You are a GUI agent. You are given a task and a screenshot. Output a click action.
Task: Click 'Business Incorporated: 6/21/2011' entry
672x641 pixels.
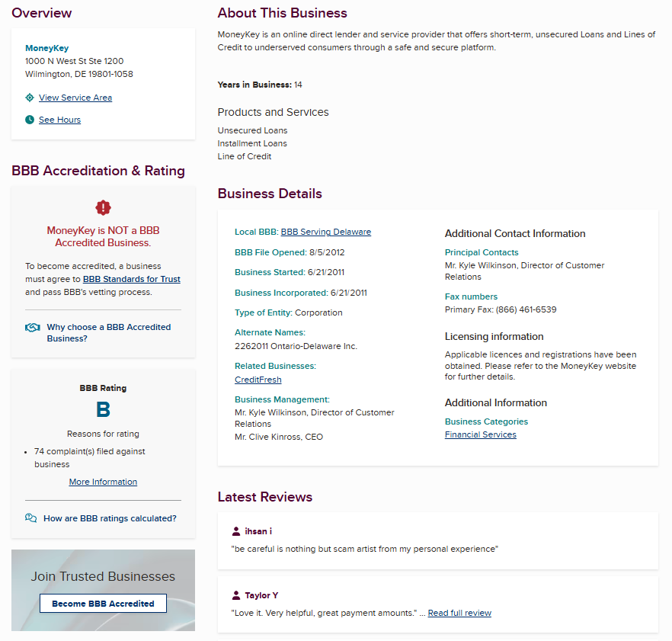(x=301, y=293)
